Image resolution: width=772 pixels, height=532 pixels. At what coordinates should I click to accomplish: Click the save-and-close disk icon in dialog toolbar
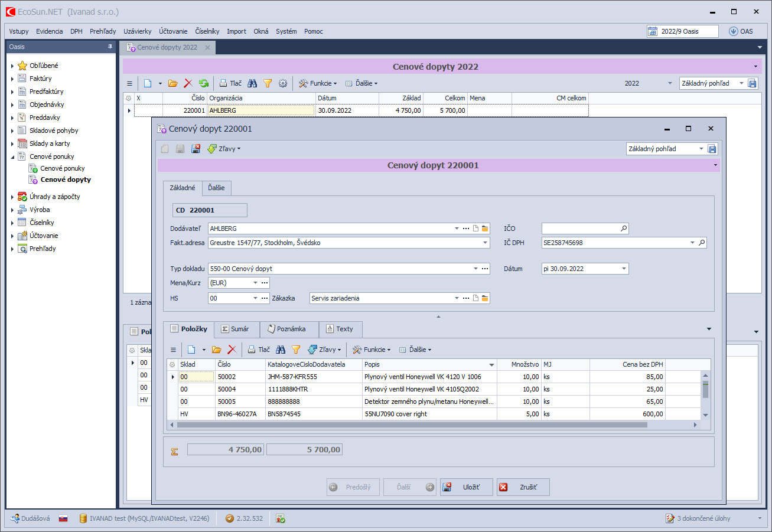(196, 149)
